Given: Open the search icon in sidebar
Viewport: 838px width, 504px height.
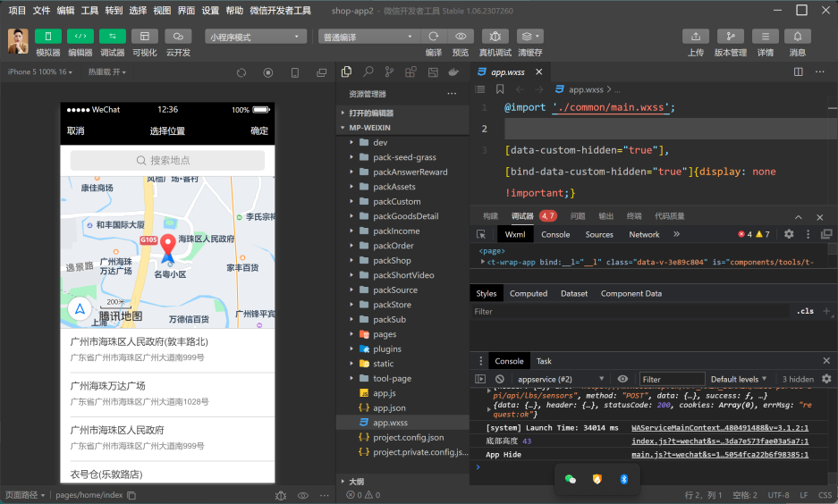Looking at the screenshot, I should click(368, 71).
